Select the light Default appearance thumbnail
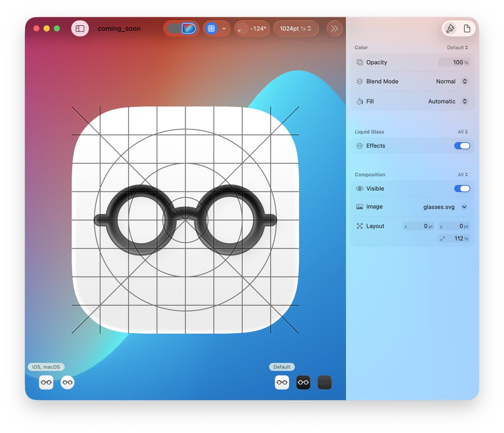 (282, 382)
